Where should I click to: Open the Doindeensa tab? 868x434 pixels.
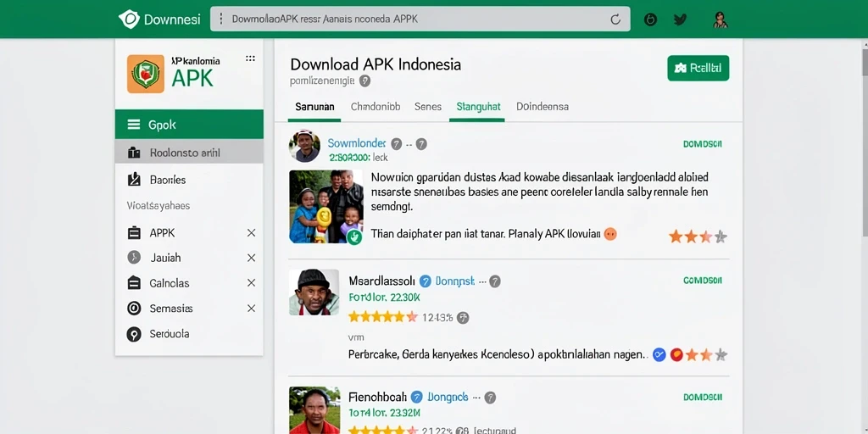(x=542, y=106)
